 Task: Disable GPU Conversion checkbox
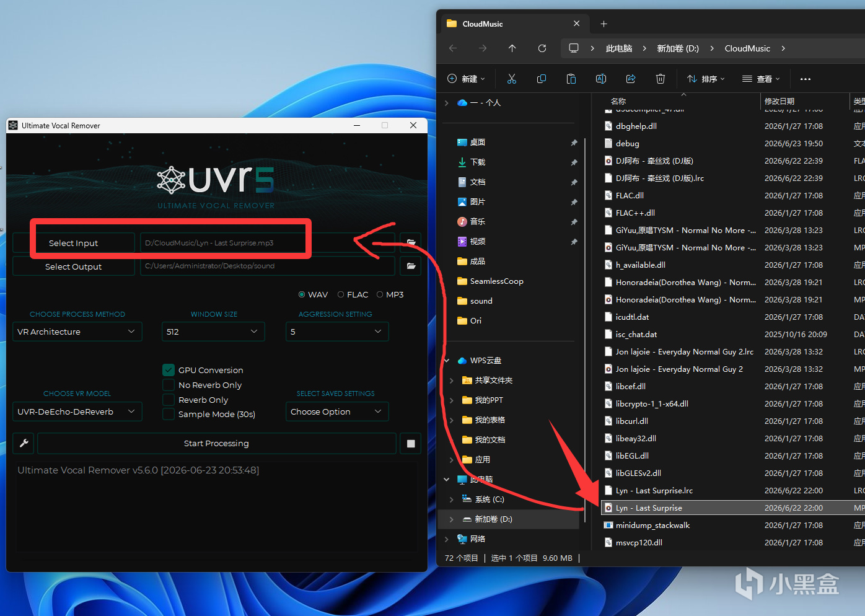[x=169, y=370]
